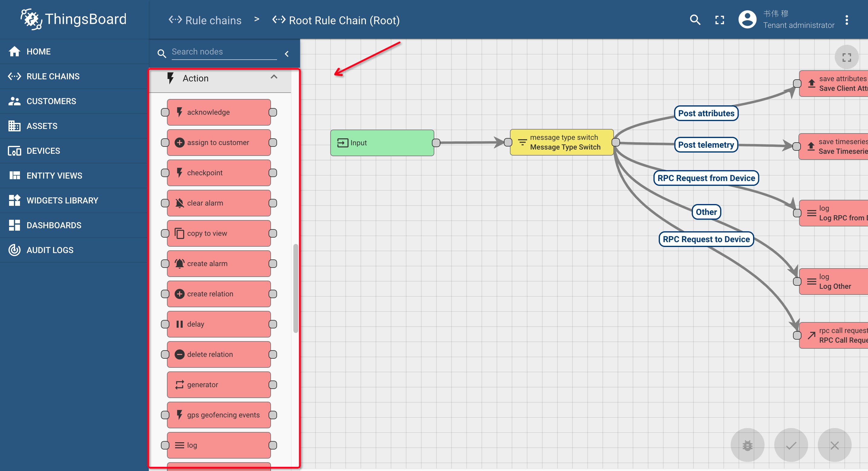This screenshot has width=868, height=471.
Task: Open the three-dot user menu
Action: pyautogui.click(x=847, y=20)
